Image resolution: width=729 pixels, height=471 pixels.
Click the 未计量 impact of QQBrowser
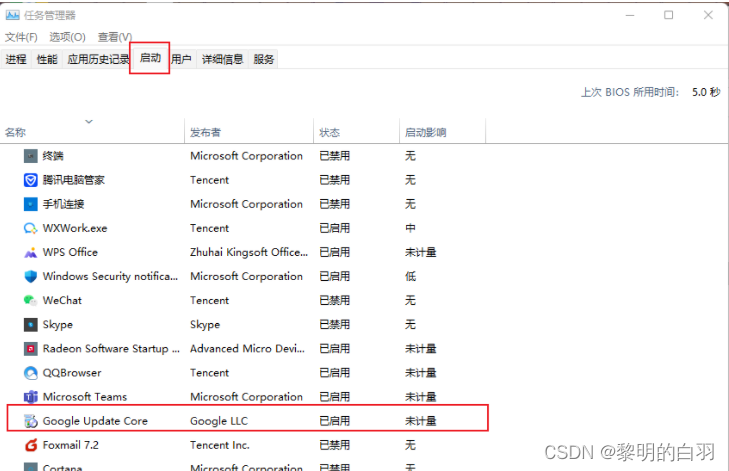tap(421, 373)
